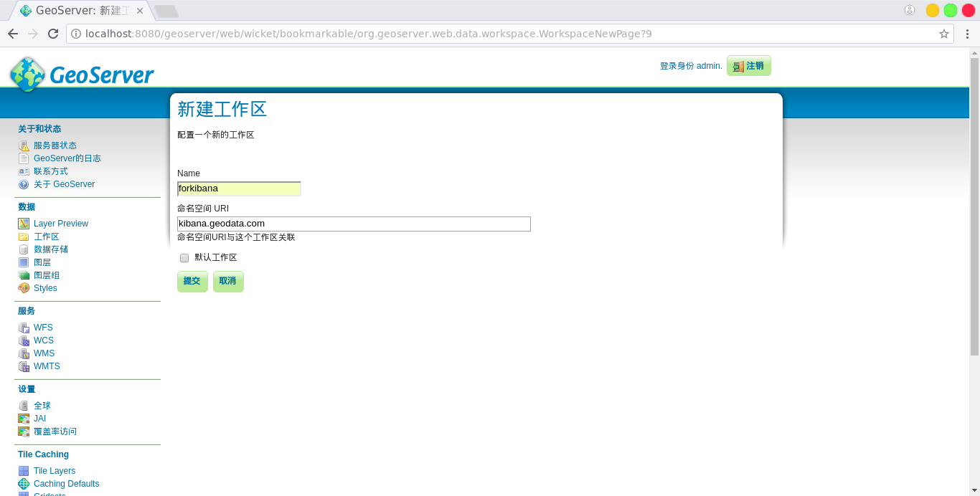
Task: Focus the Name field containing forkibana
Action: pos(239,189)
